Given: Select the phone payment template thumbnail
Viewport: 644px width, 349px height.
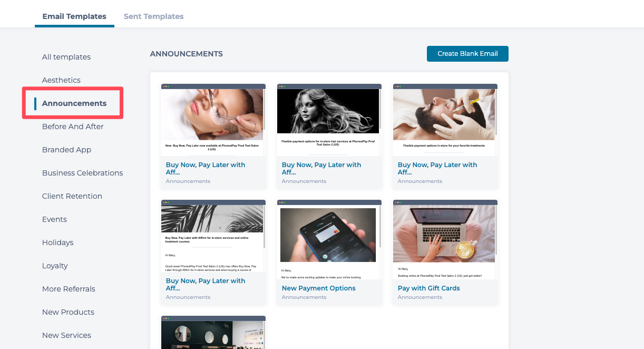Looking at the screenshot, I should (328, 236).
